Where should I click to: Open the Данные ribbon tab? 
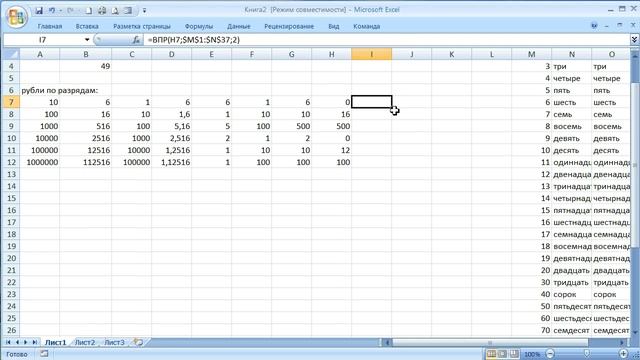(239, 26)
